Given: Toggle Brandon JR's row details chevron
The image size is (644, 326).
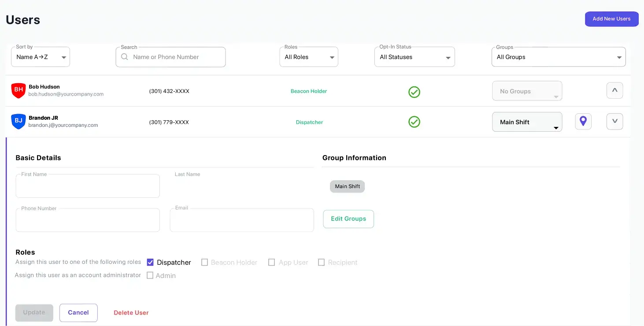Looking at the screenshot, I should (614, 121).
